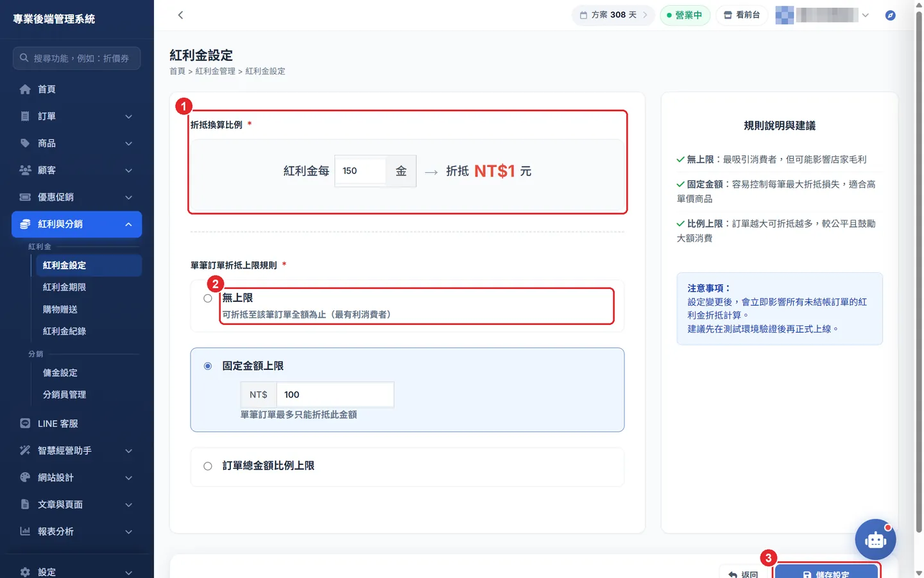Click the 紅利金管理 breadcrumb link
Viewport: 924px width, 578px height.
216,71
